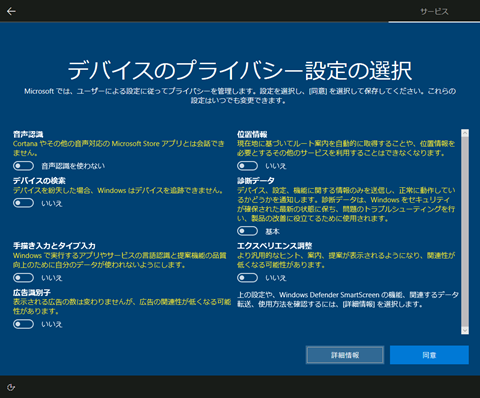Click the デバイスの検索 heading
The height and width of the screenshot is (398, 480).
click(x=39, y=181)
